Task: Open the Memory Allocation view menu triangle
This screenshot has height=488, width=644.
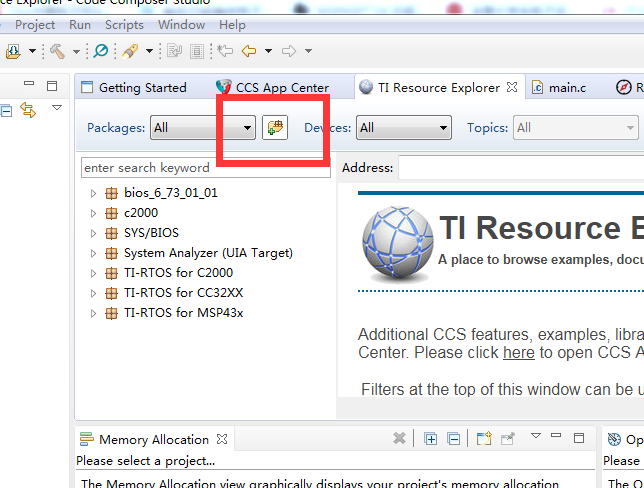Action: coord(536,436)
